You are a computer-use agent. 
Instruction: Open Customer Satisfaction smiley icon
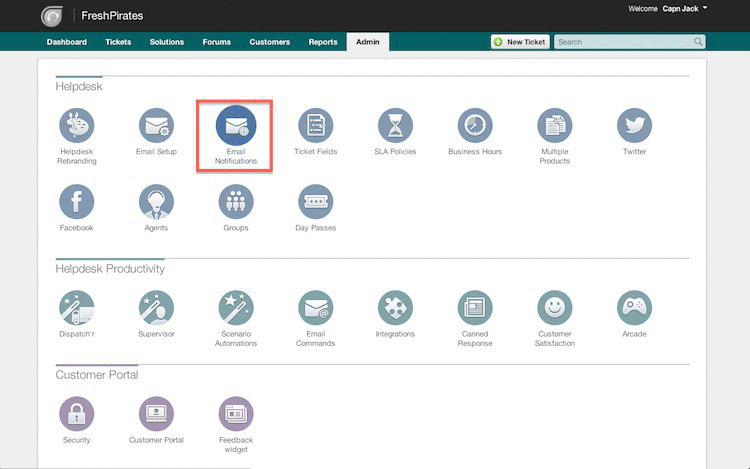[555, 308]
